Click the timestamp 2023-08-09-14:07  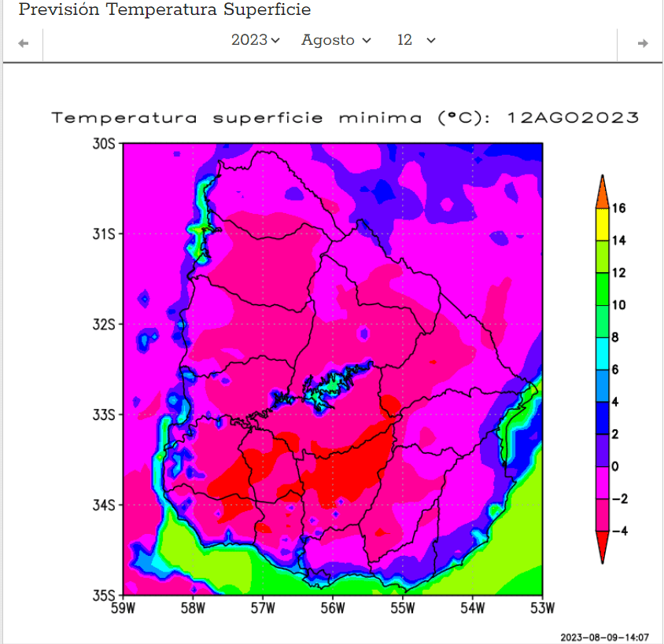click(604, 638)
